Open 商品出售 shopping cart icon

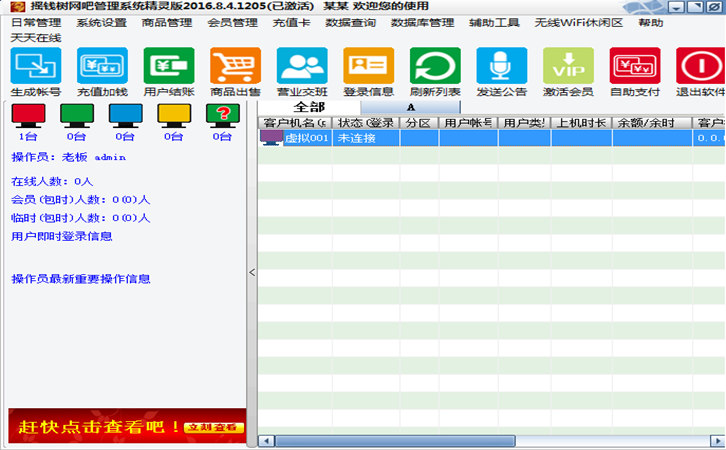pyautogui.click(x=235, y=66)
